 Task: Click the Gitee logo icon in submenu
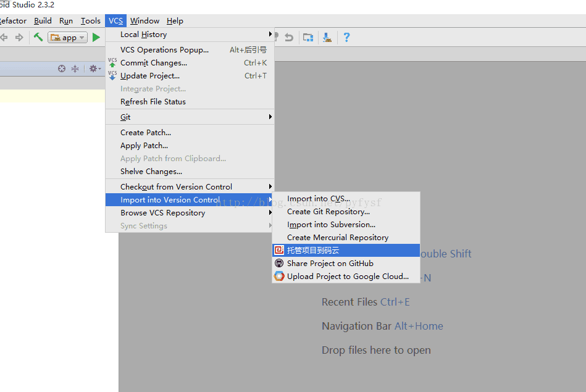(279, 250)
